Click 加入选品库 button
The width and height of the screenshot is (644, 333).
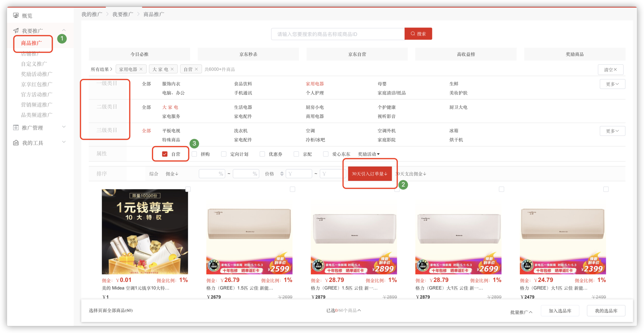[x=560, y=311]
